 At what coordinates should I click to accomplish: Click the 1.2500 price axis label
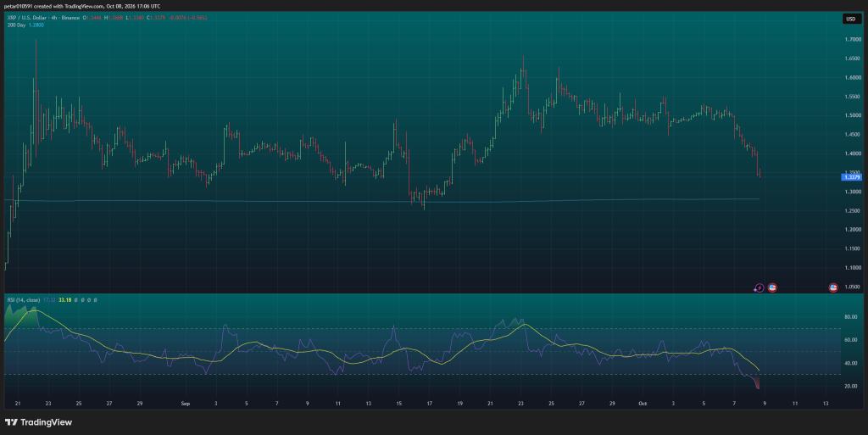[853, 211]
